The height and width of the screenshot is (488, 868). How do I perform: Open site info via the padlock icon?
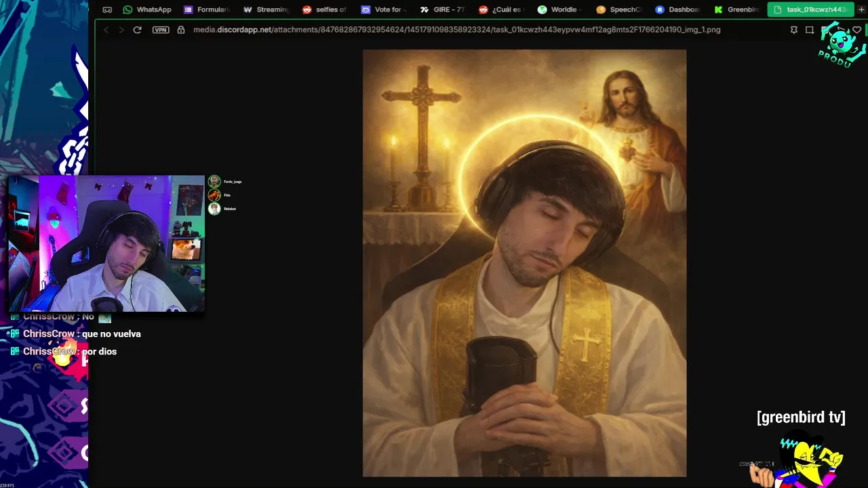pyautogui.click(x=180, y=30)
